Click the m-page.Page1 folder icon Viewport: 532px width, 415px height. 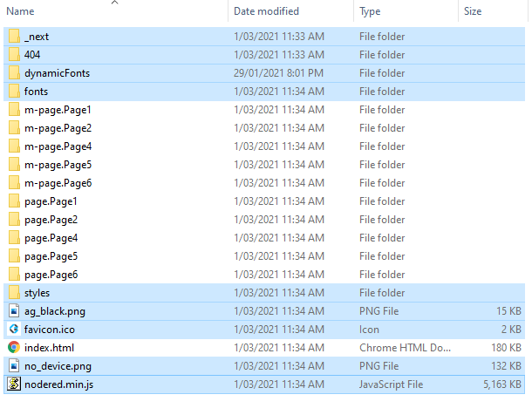(14, 110)
